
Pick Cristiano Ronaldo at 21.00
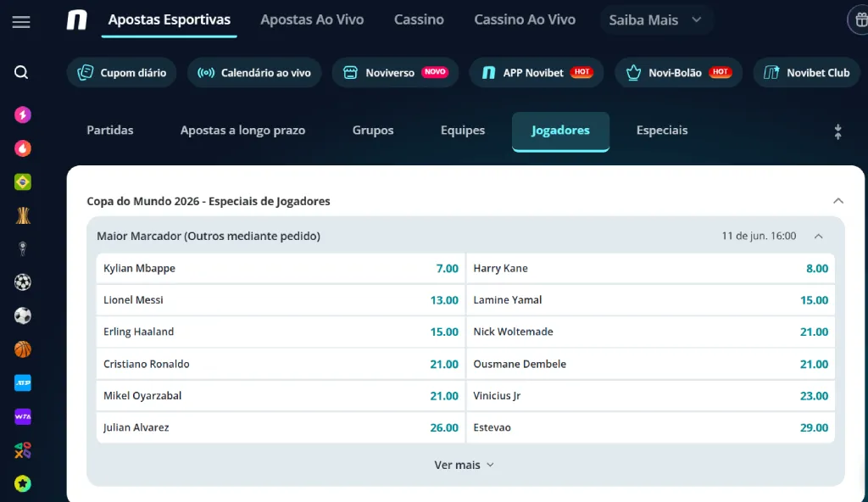[x=281, y=364]
